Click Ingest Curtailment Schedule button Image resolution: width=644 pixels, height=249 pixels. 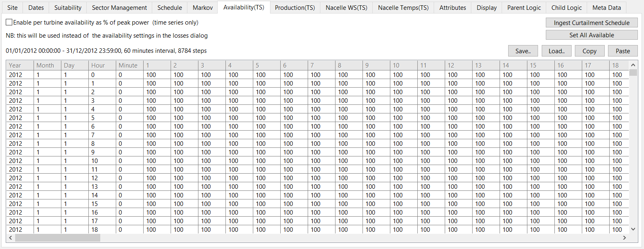[591, 23]
